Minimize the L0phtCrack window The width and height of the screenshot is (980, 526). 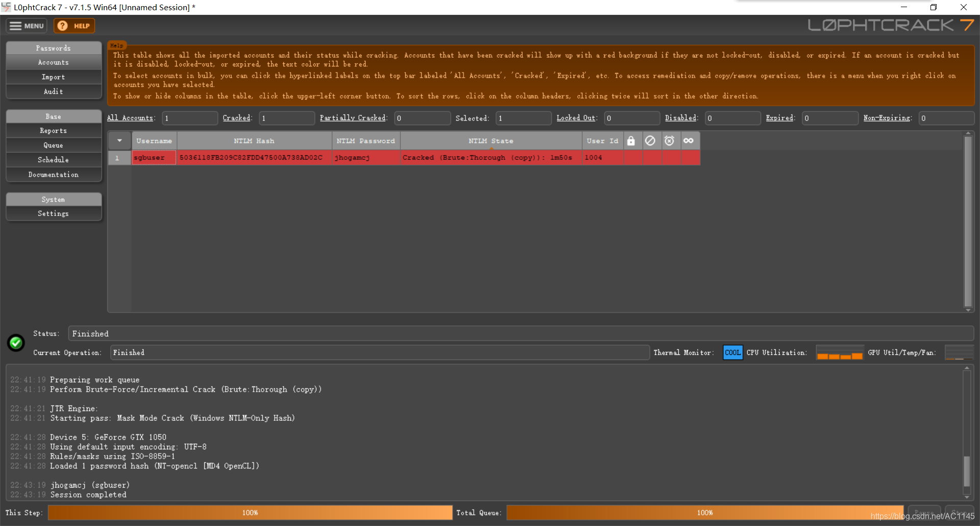904,7
